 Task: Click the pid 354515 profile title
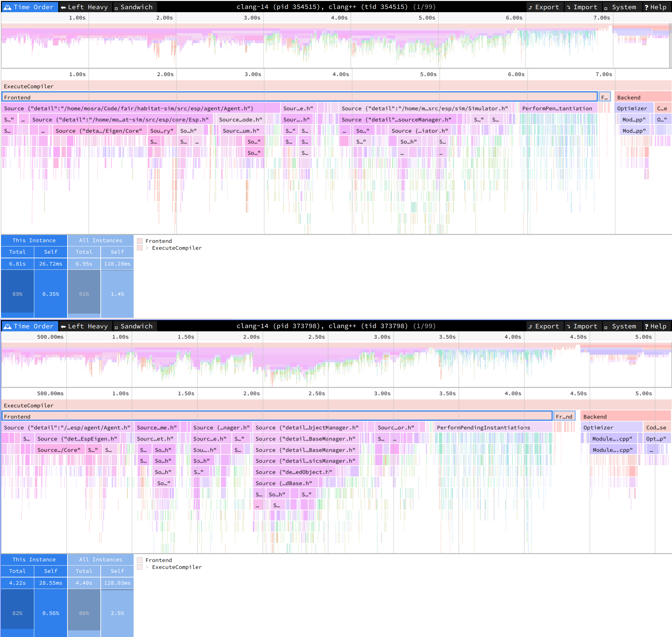click(x=336, y=7)
